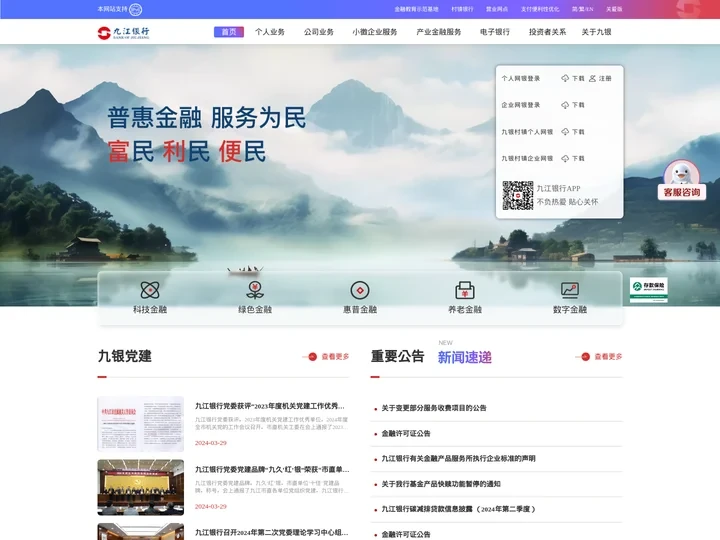
Task: Open news 九江银行党委获评2023年度机关党建工作优秀
Action: 270,406
